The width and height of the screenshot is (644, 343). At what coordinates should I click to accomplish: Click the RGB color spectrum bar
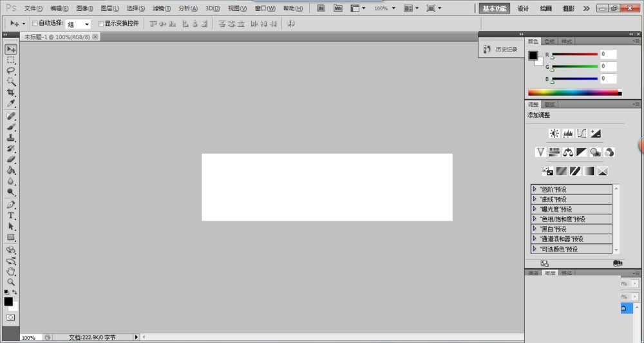click(x=573, y=93)
